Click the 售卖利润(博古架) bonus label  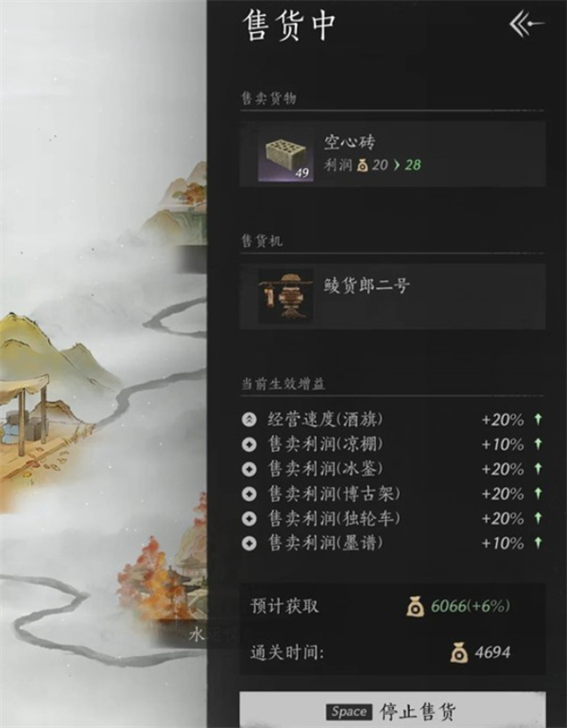(335, 494)
